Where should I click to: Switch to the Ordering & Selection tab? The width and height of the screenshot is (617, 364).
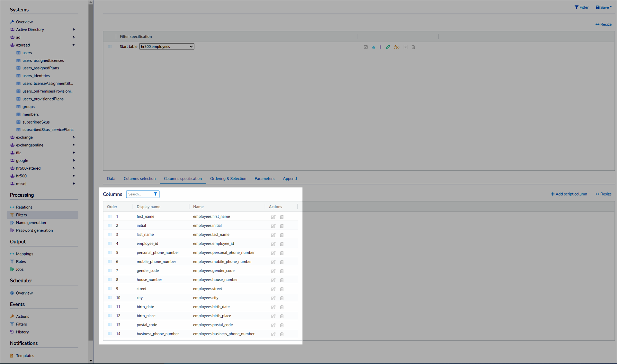(x=228, y=179)
